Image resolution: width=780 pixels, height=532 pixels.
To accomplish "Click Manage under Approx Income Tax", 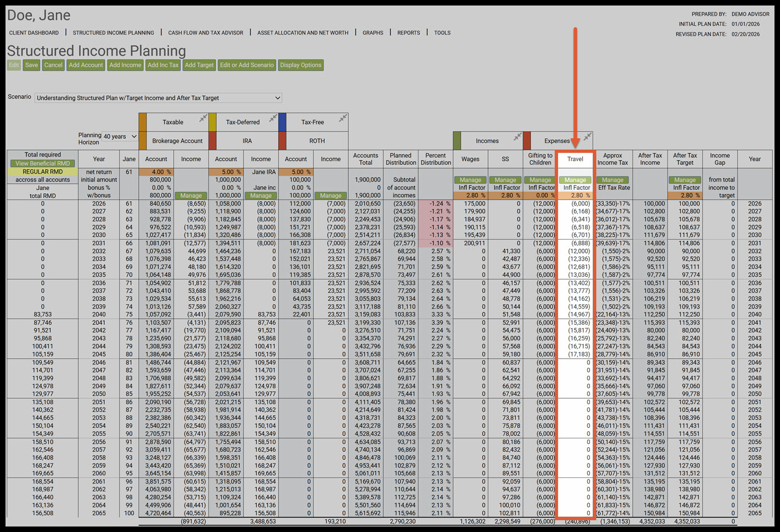I will (x=613, y=180).
